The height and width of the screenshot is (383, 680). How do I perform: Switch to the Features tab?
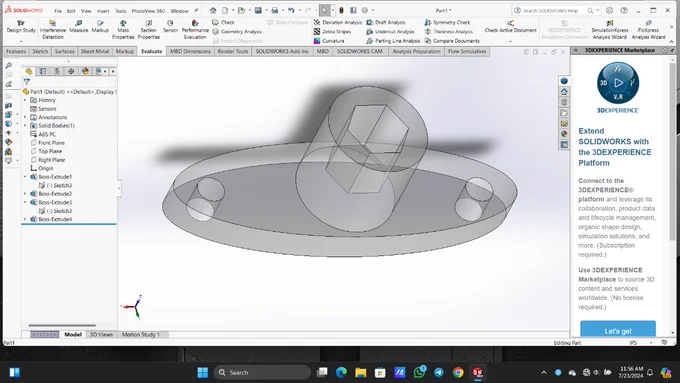click(x=16, y=51)
